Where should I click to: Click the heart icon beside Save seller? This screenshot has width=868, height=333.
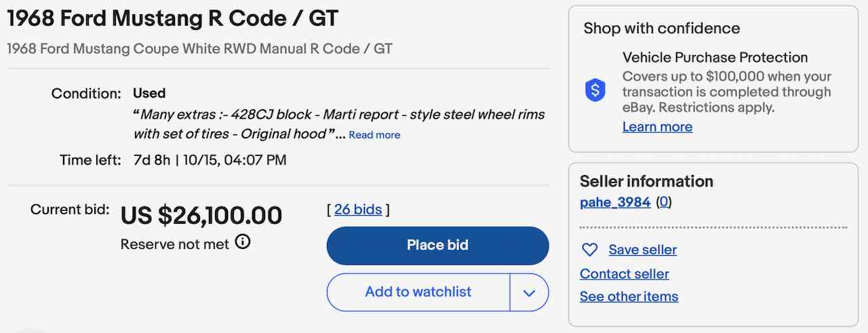(590, 250)
